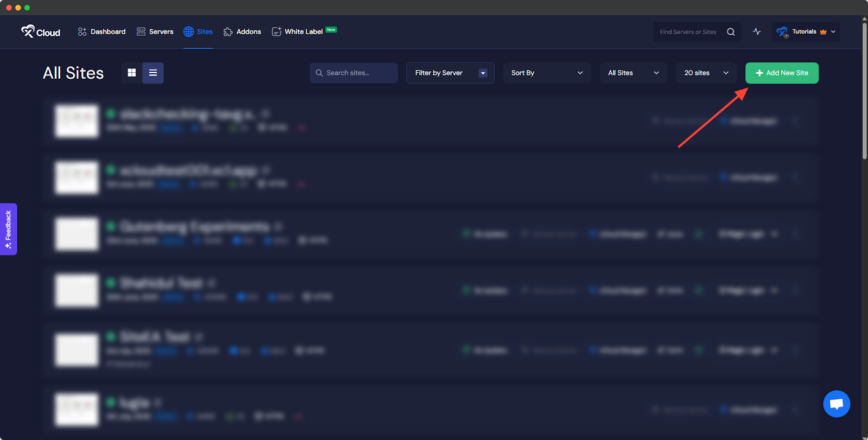Open the live chat bubble
Screen dimensions: 868x440
(836, 404)
